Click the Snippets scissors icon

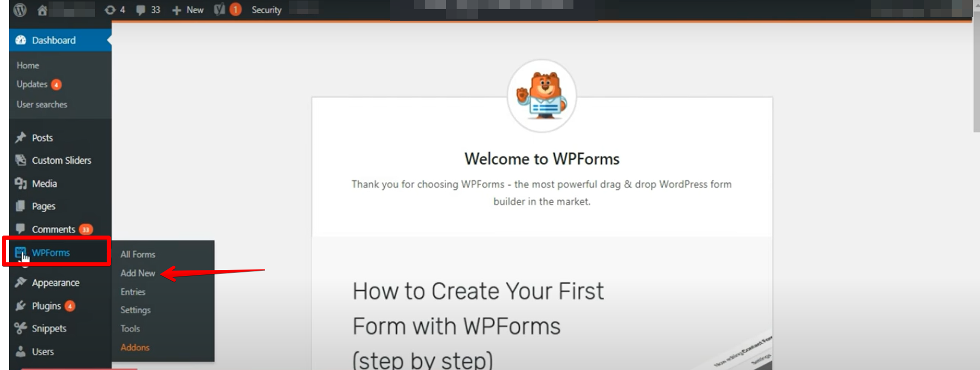pyautogui.click(x=20, y=328)
